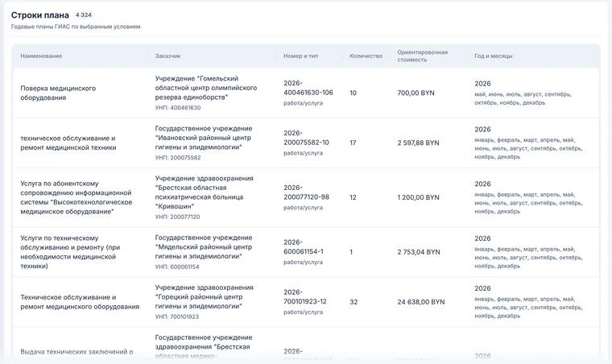Click 'УНП: 400461630'
The image size is (612, 364).
click(x=178, y=108)
